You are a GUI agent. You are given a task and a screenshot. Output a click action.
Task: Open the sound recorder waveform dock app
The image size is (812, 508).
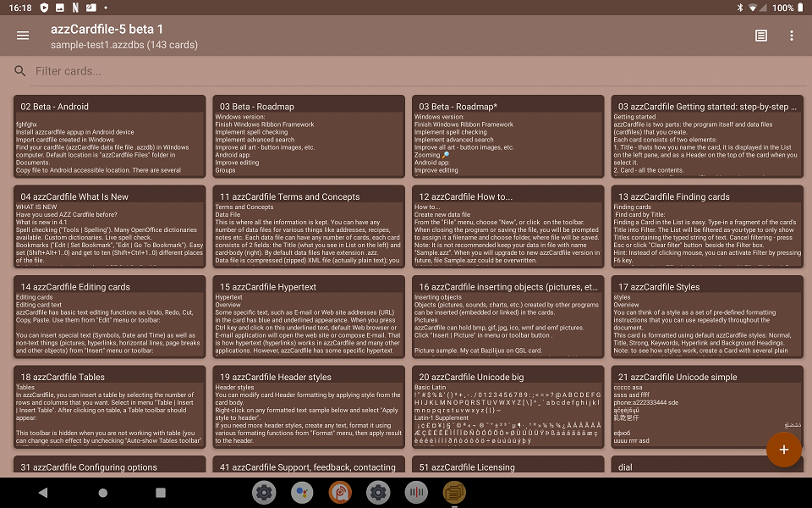click(x=416, y=493)
